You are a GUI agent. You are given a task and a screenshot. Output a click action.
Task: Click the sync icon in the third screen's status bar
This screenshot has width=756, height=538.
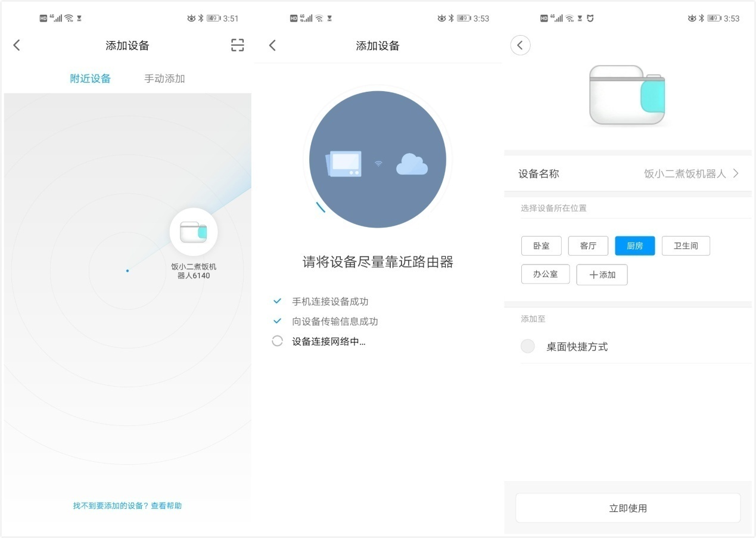point(589,18)
